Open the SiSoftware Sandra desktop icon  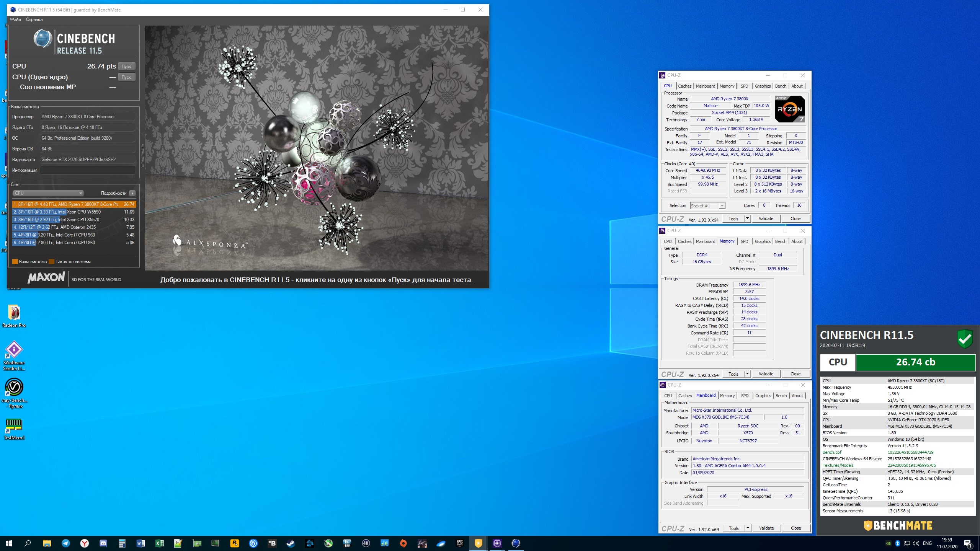tap(14, 356)
